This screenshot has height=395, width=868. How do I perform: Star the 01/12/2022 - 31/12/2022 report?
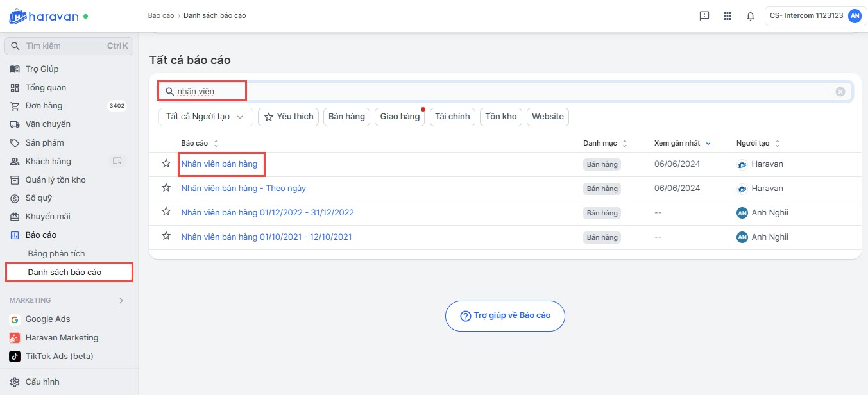tap(166, 212)
